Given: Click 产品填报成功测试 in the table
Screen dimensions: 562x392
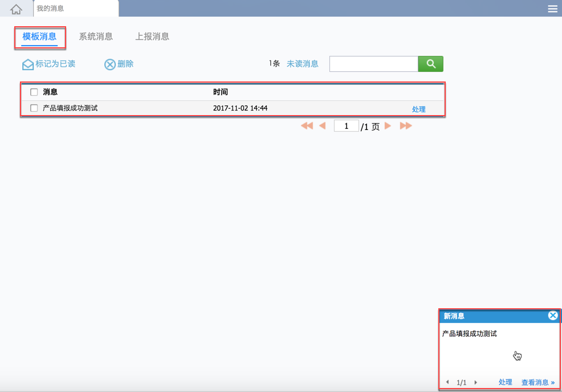Looking at the screenshot, I should click(x=70, y=108).
